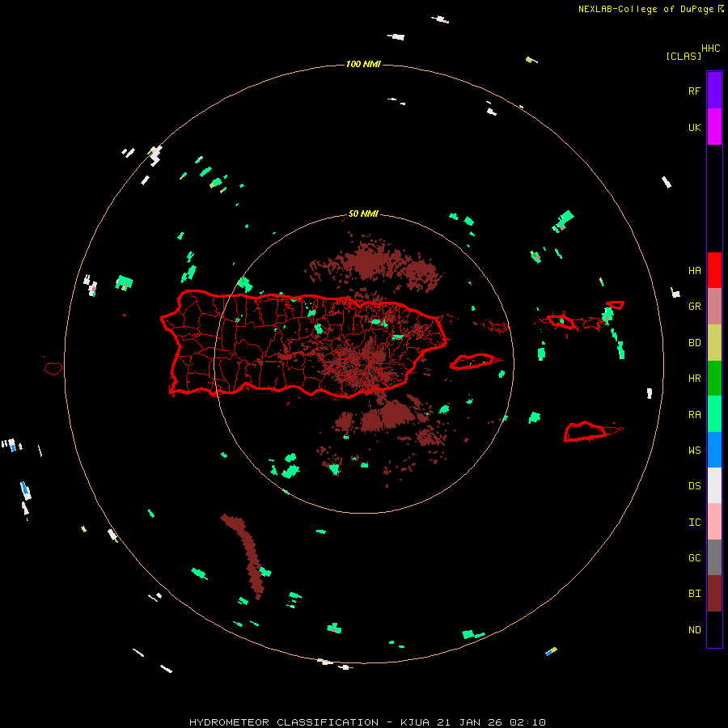Select the white DS legend swatch
Image resolution: width=728 pixels, height=728 pixels.
point(714,485)
